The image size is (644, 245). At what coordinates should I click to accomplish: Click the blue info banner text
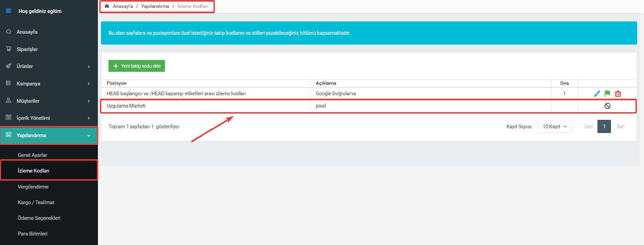click(229, 33)
